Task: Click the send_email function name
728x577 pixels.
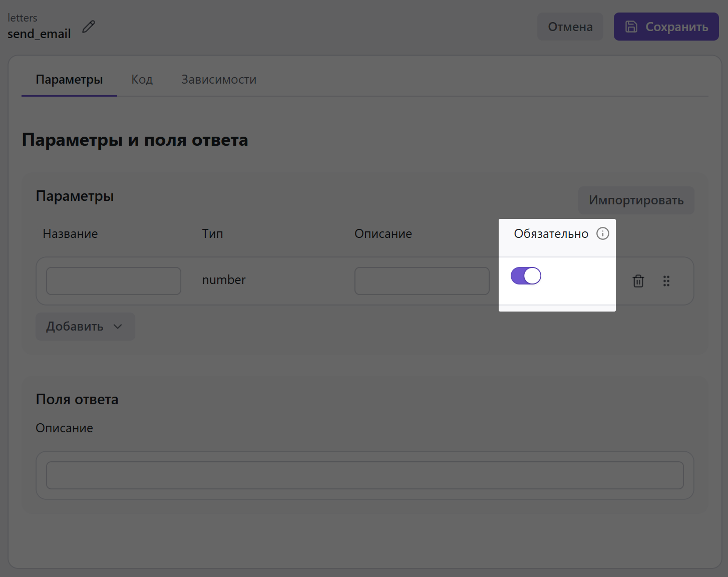Action: (x=39, y=34)
